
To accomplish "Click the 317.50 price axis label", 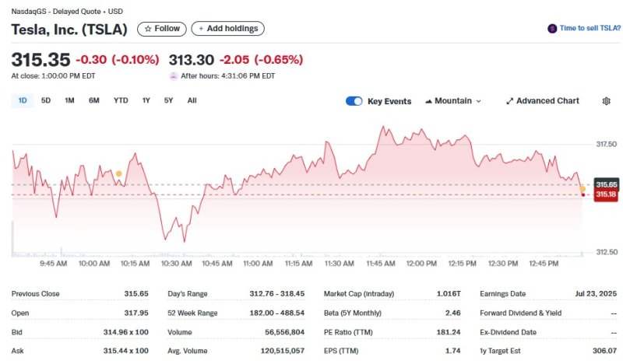I will tap(607, 144).
